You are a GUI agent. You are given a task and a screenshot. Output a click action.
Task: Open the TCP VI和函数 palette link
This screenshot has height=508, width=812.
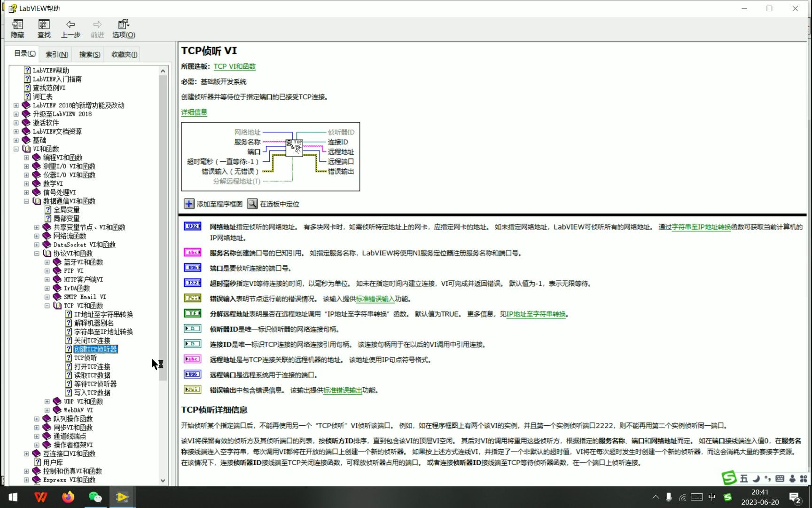pyautogui.click(x=234, y=66)
